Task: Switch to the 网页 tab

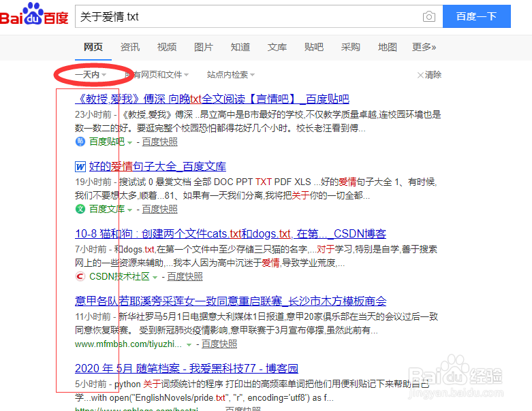Action: coord(93,47)
